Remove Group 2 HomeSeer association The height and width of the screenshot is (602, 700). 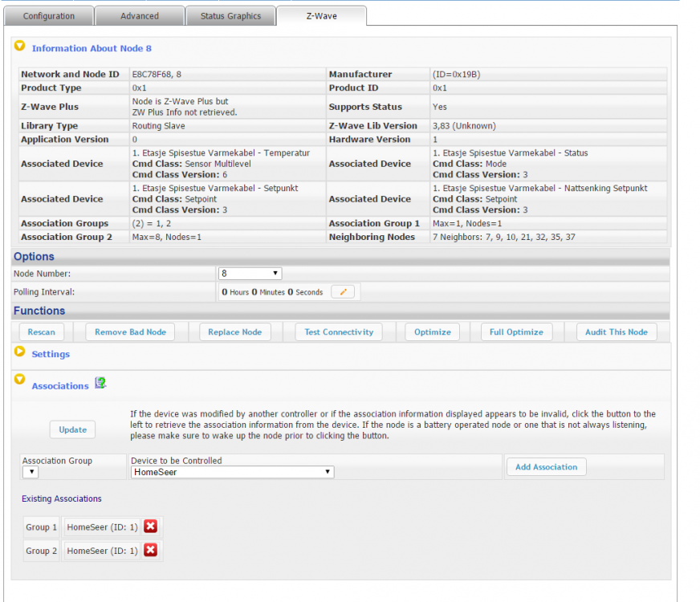[150, 551]
